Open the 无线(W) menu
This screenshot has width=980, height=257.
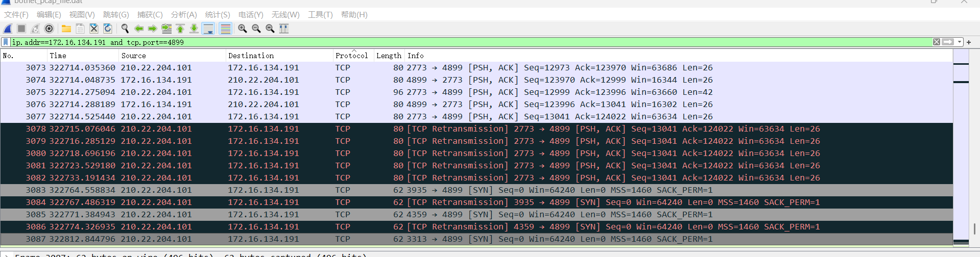coord(285,15)
